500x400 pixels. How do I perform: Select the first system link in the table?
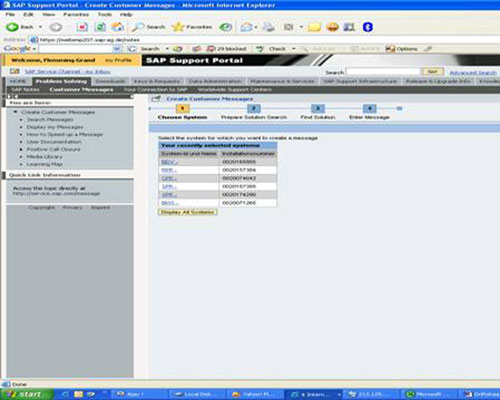169,162
